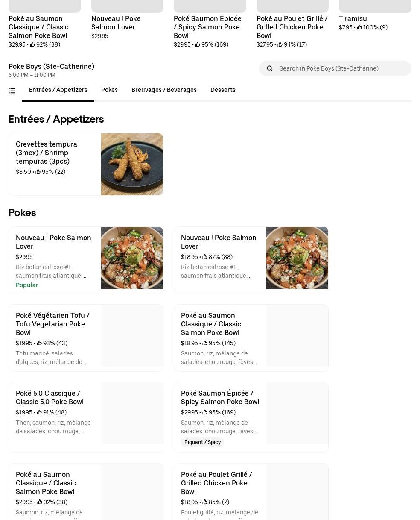Go to Entrées / Appetizers tab
The image size is (420, 520).
(x=58, y=90)
